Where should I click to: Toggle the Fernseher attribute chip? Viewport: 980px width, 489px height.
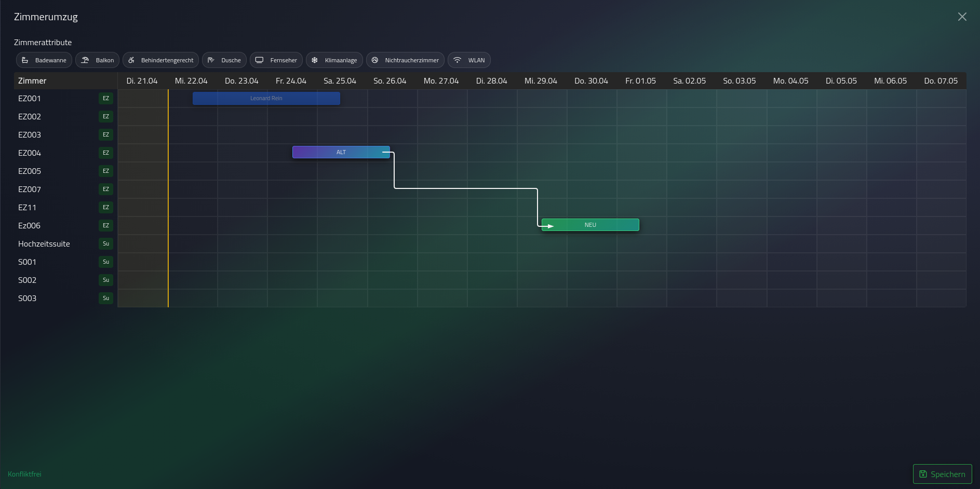pos(276,60)
